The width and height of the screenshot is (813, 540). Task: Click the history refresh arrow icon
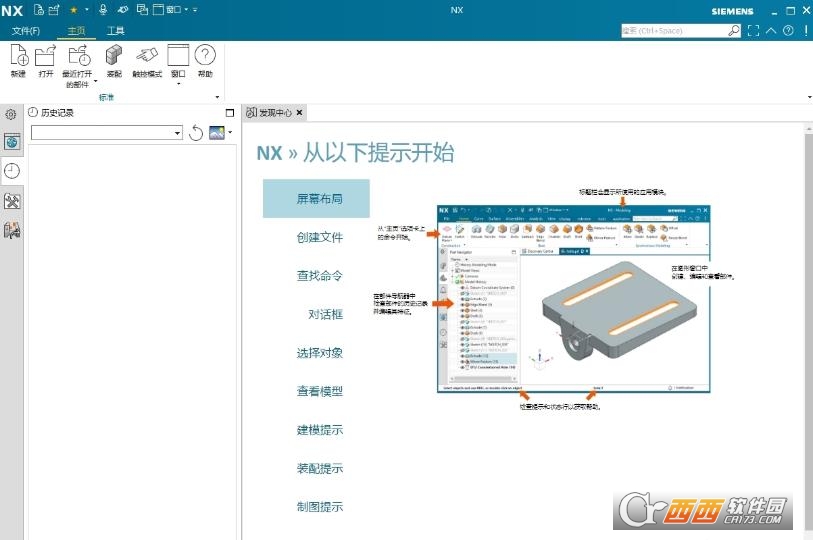(196, 133)
